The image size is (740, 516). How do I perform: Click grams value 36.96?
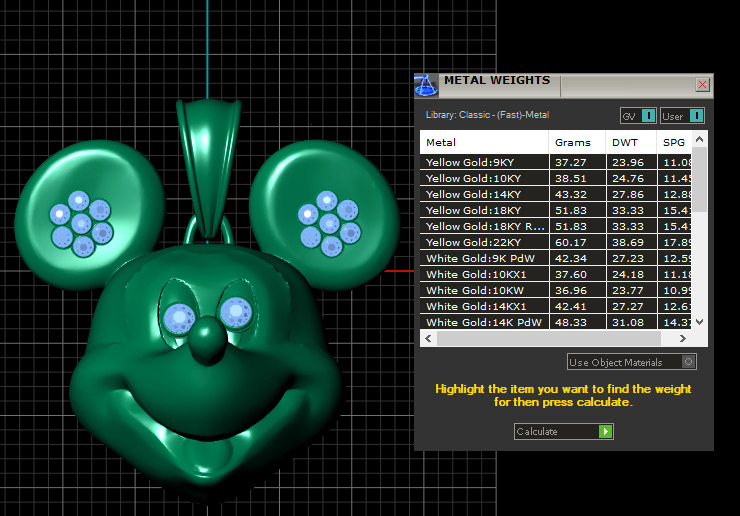click(571, 291)
